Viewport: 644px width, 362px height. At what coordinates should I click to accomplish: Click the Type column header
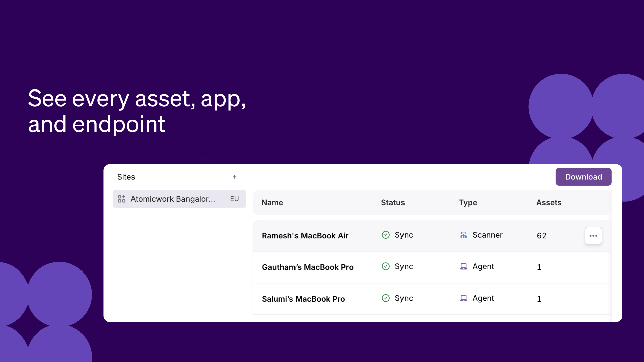point(468,203)
